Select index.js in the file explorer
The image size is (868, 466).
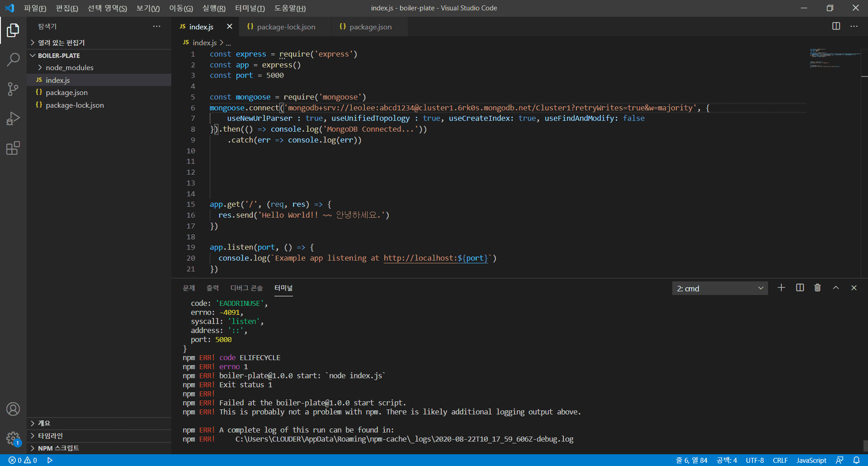pos(99,80)
